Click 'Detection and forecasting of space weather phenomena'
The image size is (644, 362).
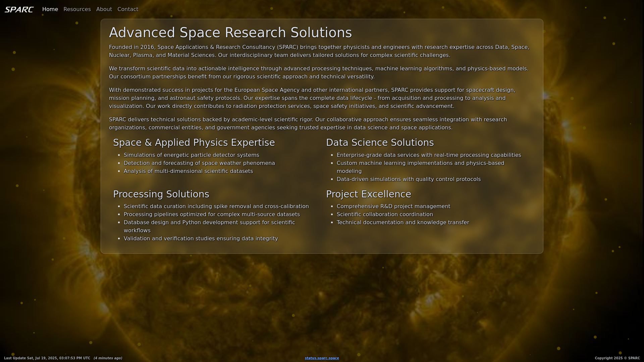[x=199, y=163]
